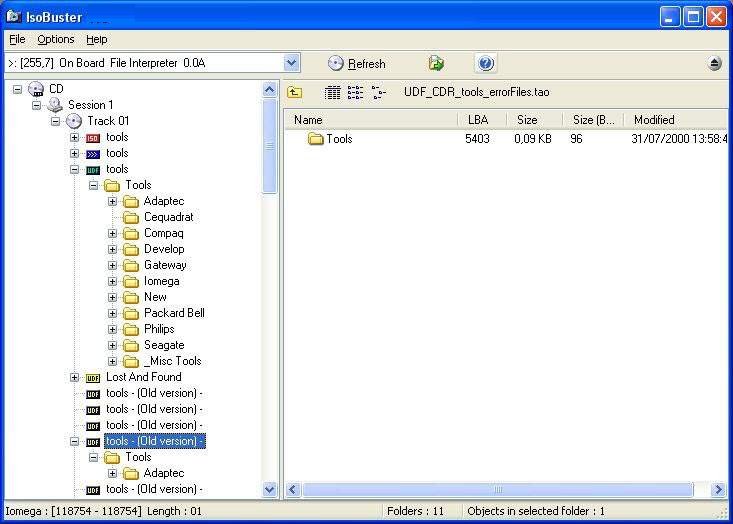Select the red ISO file system icon
This screenshot has width=733, height=524.
pos(93,138)
